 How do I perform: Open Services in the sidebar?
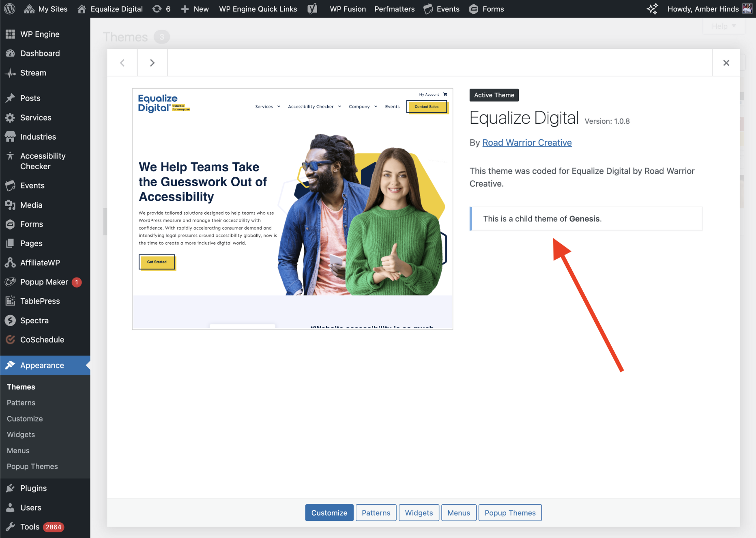point(45,117)
